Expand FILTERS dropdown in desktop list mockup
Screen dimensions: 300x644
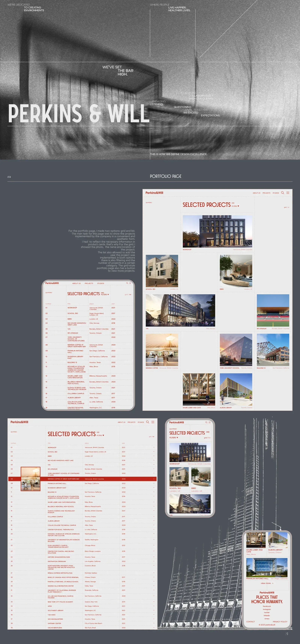100,436
